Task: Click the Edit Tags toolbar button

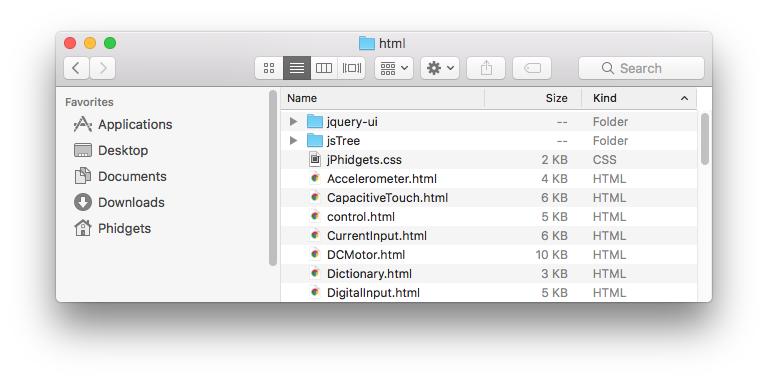Action: pos(532,68)
